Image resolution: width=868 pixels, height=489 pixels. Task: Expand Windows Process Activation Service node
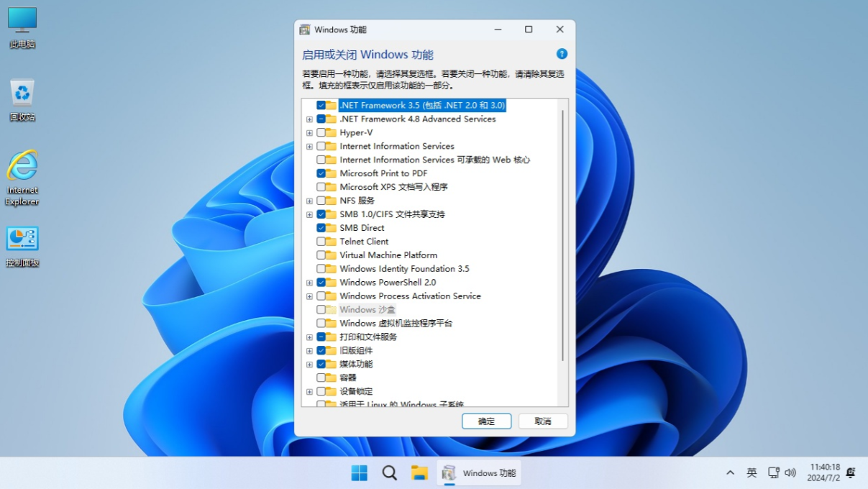click(x=309, y=296)
